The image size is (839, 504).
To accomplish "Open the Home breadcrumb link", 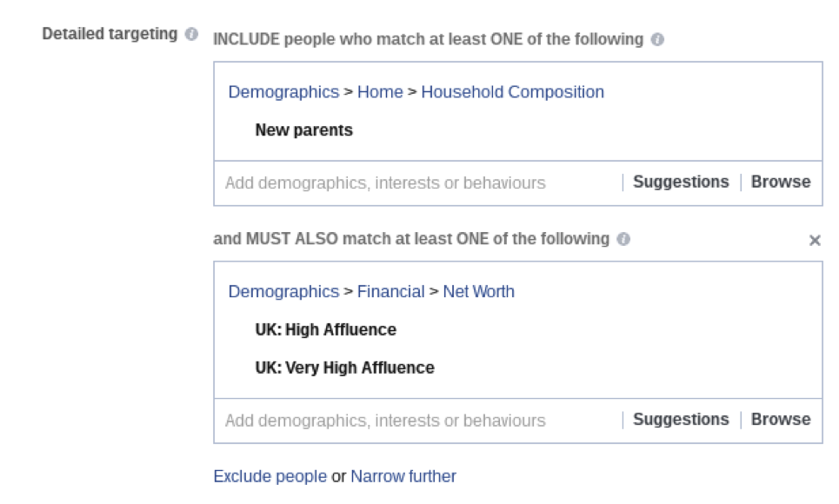I will tap(380, 92).
